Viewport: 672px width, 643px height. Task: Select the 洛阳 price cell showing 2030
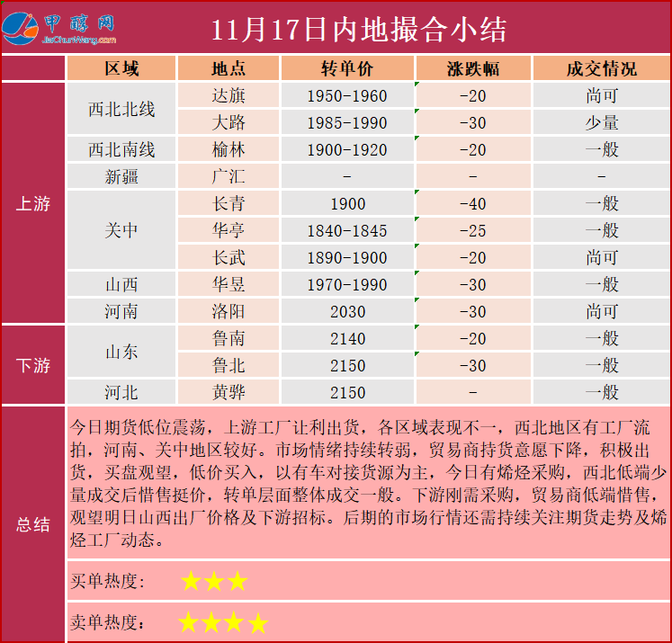347,312
